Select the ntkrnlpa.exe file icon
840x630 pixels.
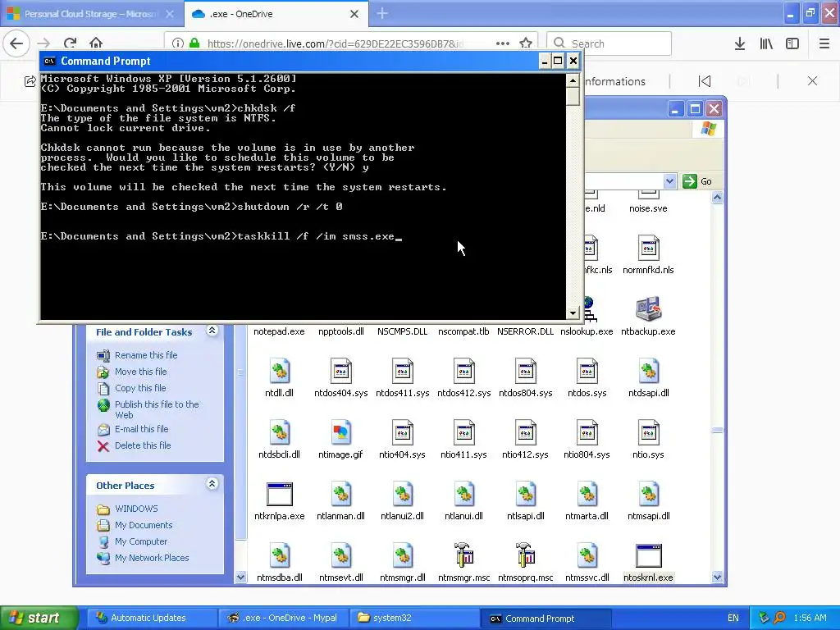click(x=279, y=495)
